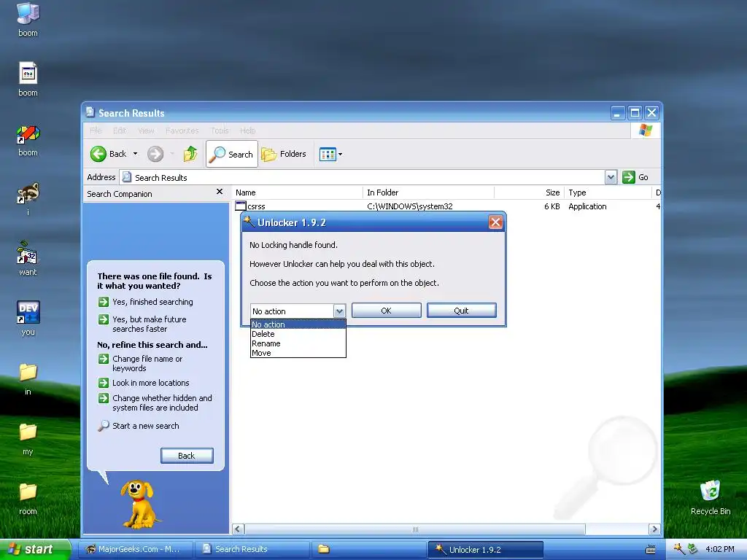This screenshot has width=747, height=560.
Task: Click the system tray clock 4:02 PM
Action: (719, 549)
